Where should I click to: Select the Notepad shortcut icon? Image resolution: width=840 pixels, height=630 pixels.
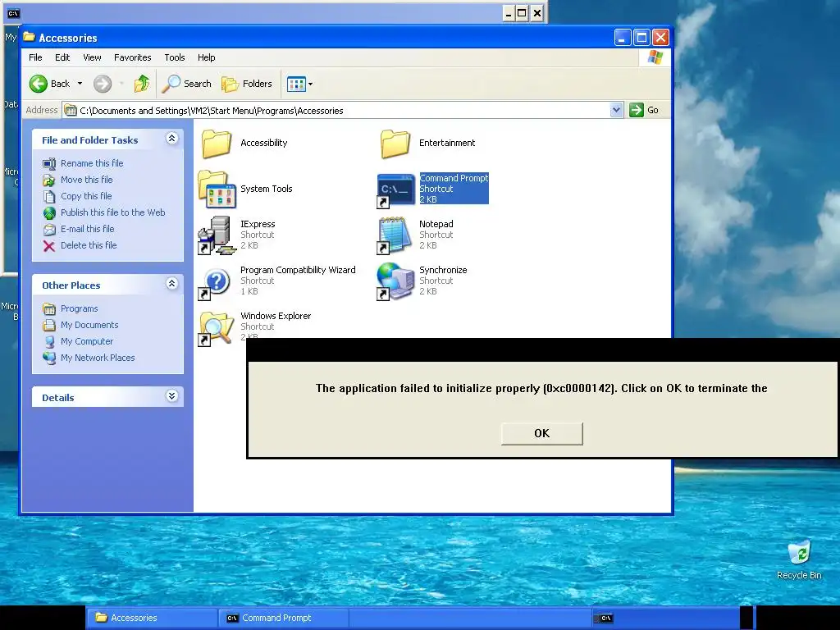[x=395, y=235]
